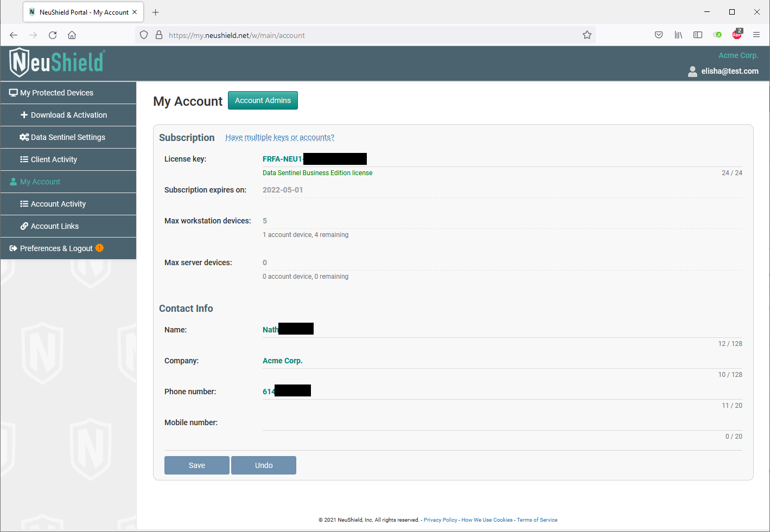Viewport: 770px width, 532px height.
Task: Click the Account Admins button
Action: point(263,100)
